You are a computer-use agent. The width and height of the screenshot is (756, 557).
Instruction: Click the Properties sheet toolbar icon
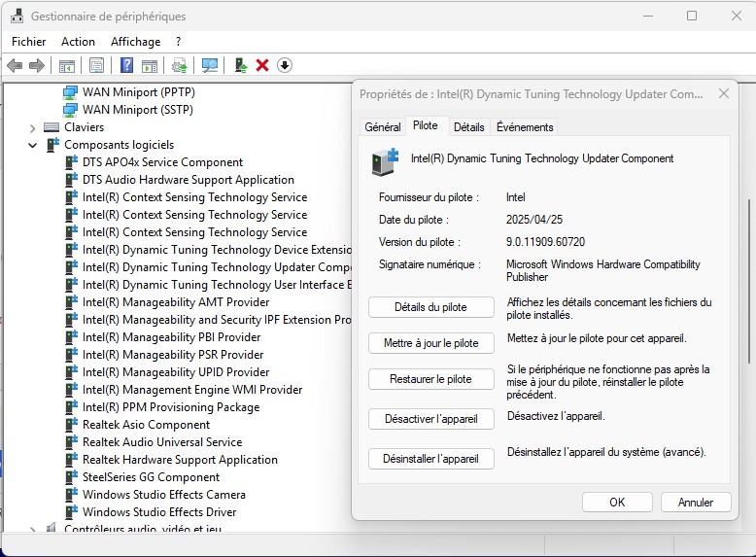click(x=96, y=65)
